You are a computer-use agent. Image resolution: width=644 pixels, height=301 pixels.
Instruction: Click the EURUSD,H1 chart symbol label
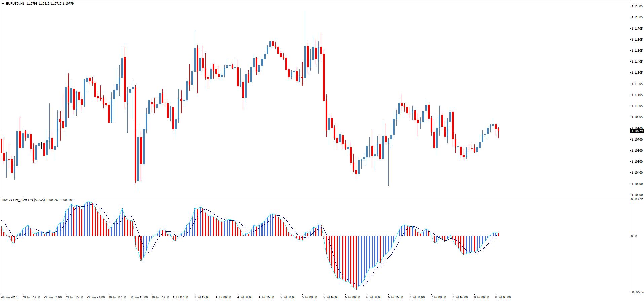[15, 4]
